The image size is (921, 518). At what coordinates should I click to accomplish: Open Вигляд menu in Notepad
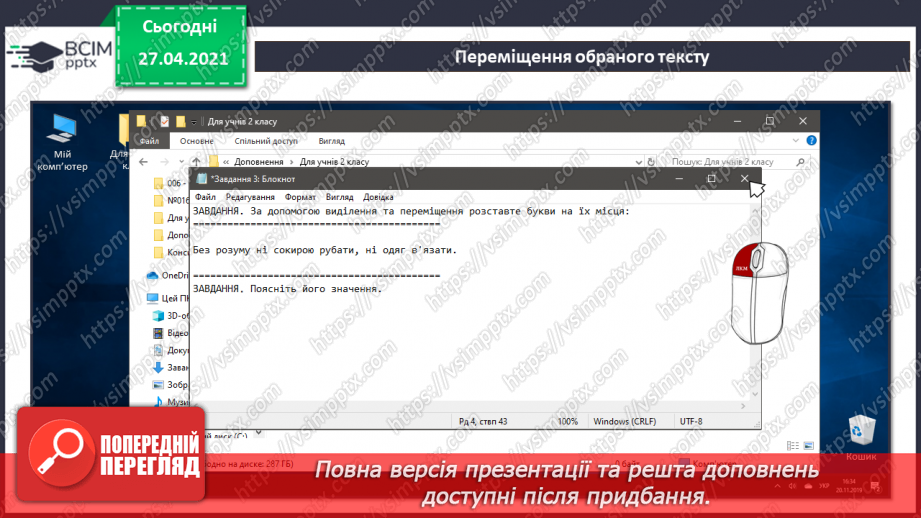340,197
